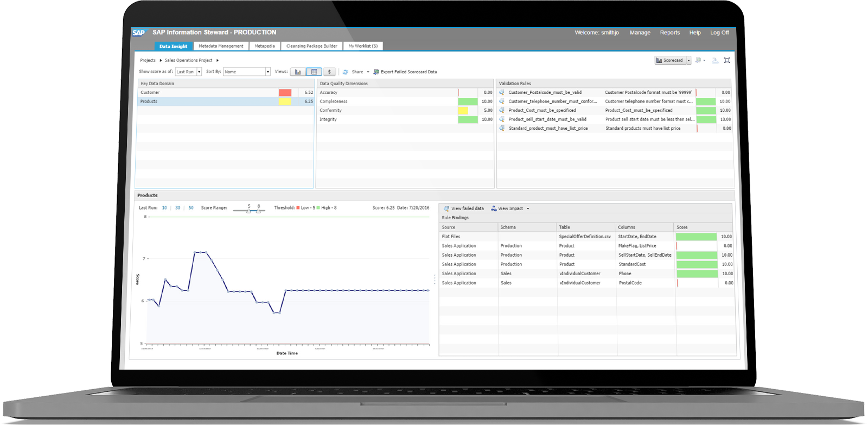Screen dimensions: 868x425
Task: Click the full-screen expand icon
Action: (x=727, y=60)
